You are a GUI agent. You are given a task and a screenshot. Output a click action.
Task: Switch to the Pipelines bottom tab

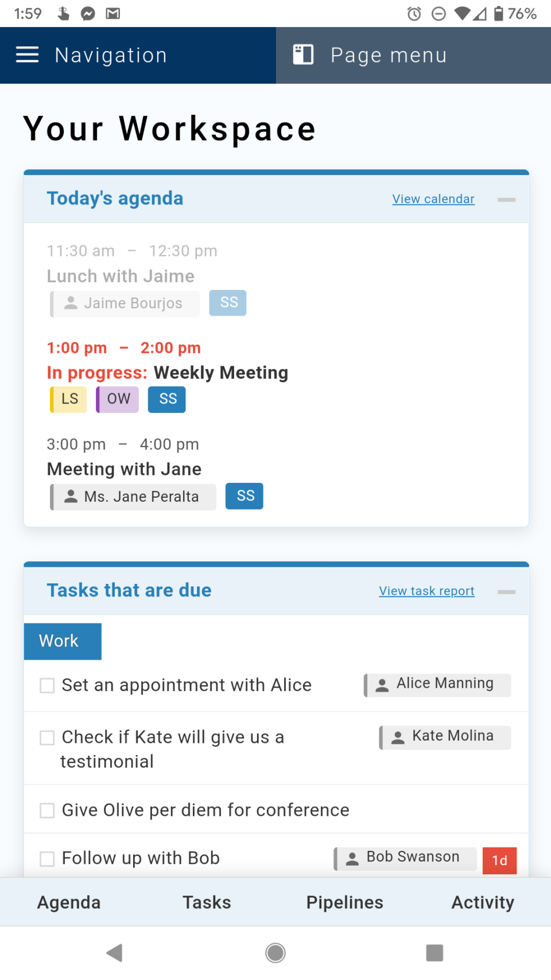pyautogui.click(x=344, y=902)
